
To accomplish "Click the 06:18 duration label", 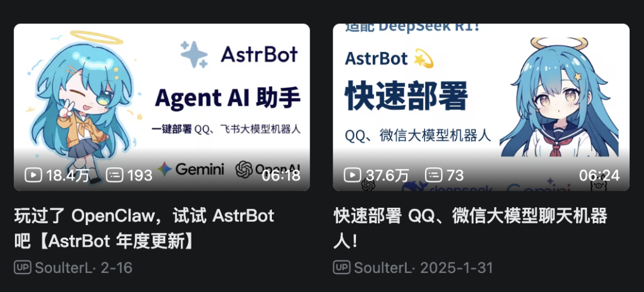I will tap(281, 176).
